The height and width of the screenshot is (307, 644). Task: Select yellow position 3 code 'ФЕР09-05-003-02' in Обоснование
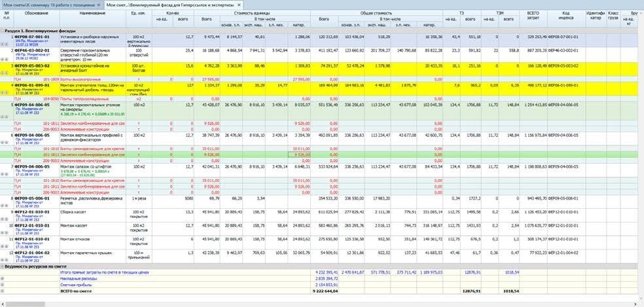[x=31, y=65]
